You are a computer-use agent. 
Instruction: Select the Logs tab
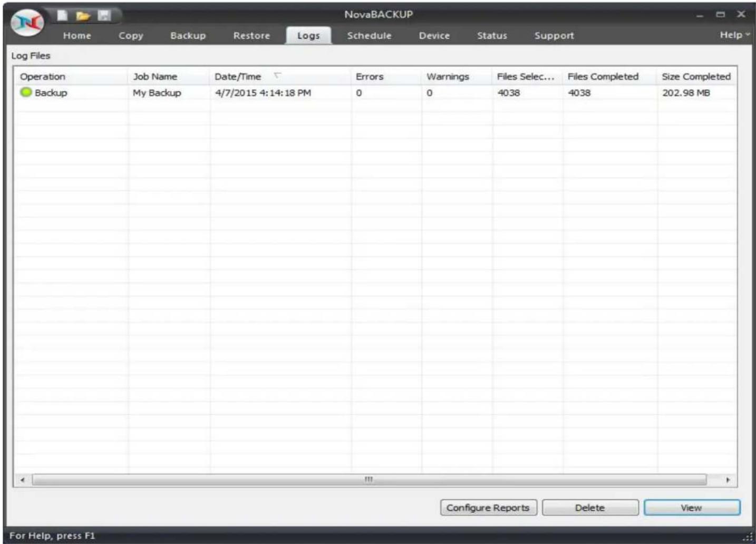[308, 35]
